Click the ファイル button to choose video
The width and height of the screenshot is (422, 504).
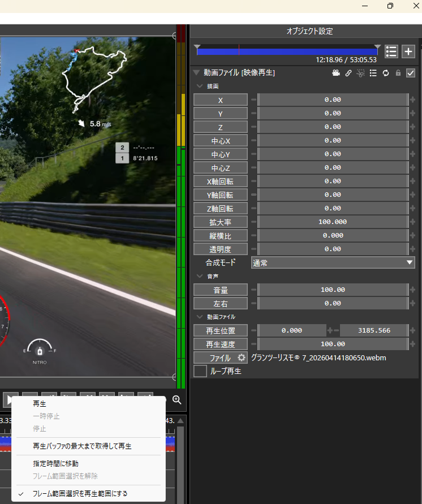tap(221, 357)
